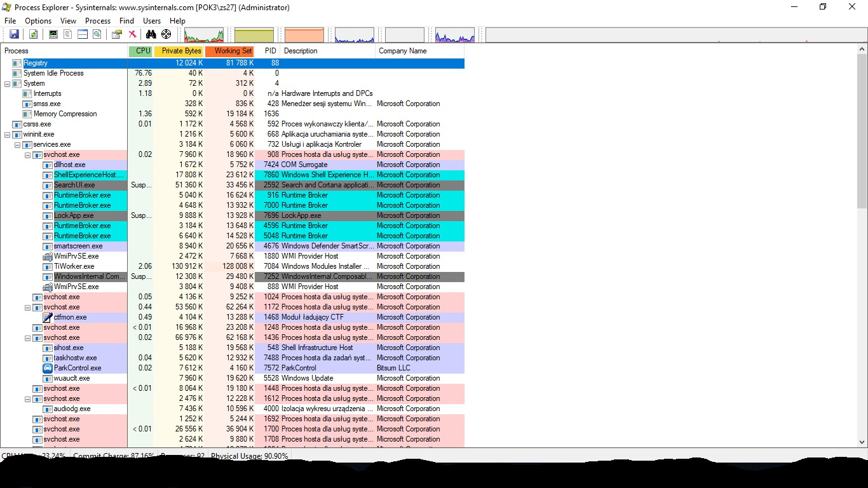Click the icon beside smartscreen.exe
This screenshot has height=488, width=868.
[48, 246]
